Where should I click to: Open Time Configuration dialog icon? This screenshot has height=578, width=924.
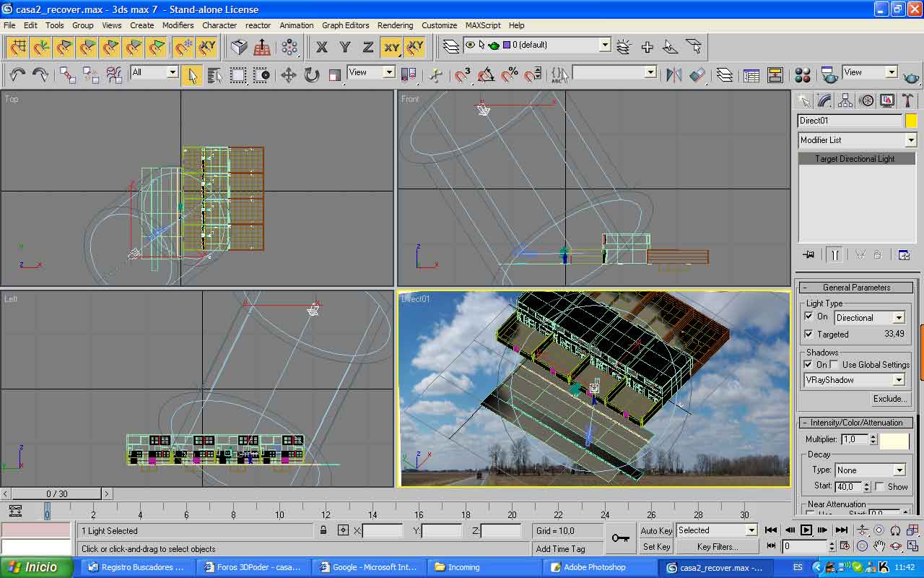click(x=845, y=546)
